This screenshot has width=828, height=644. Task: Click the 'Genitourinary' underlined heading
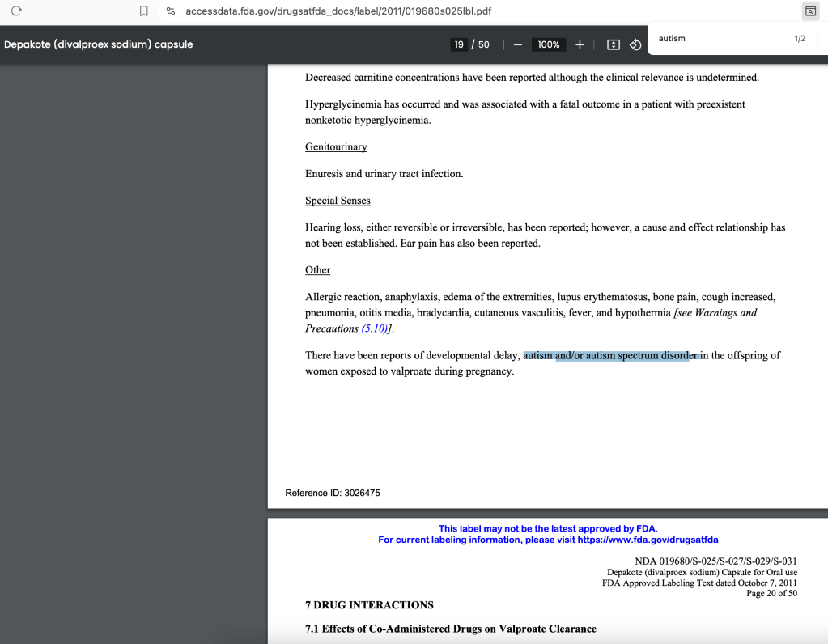336,147
